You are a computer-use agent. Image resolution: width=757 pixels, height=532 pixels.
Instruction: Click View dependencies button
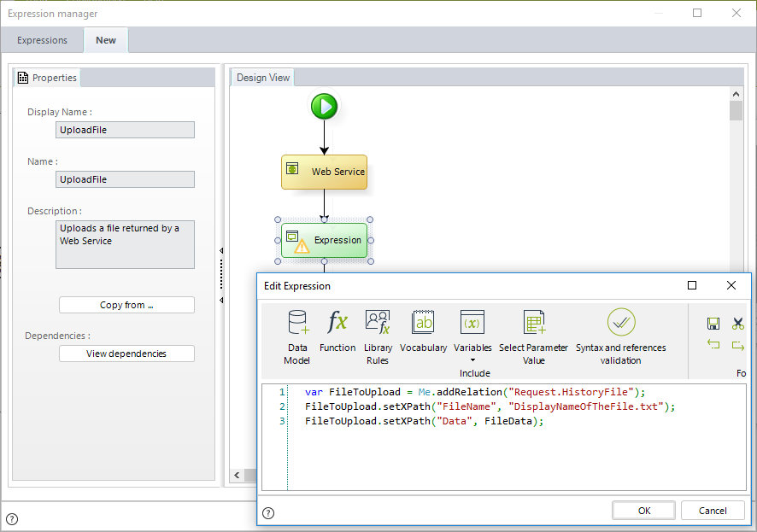click(x=127, y=354)
